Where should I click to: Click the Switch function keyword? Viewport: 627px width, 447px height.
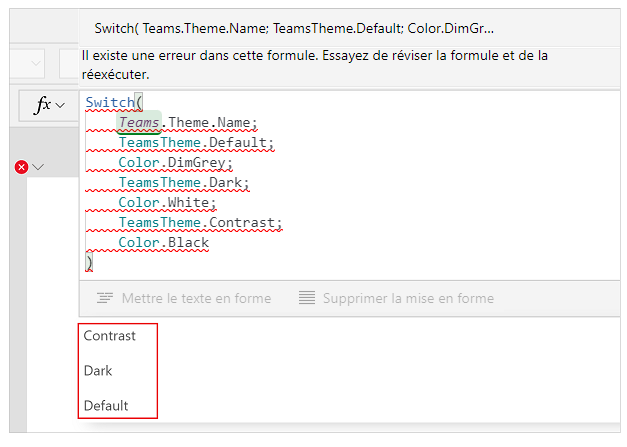[x=110, y=102]
